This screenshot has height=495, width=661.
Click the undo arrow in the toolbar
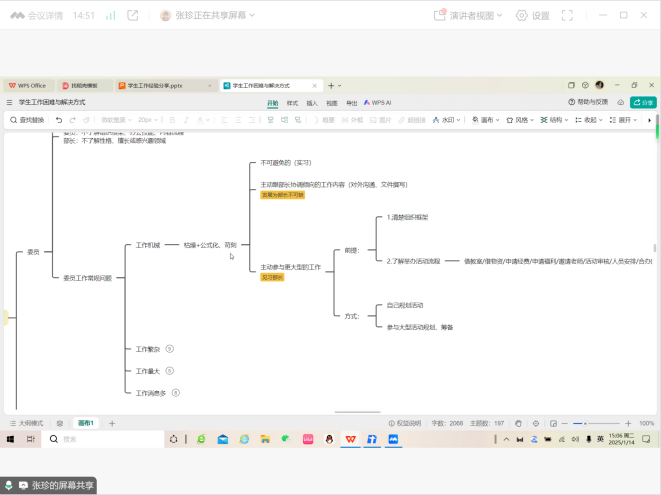[x=59, y=120]
